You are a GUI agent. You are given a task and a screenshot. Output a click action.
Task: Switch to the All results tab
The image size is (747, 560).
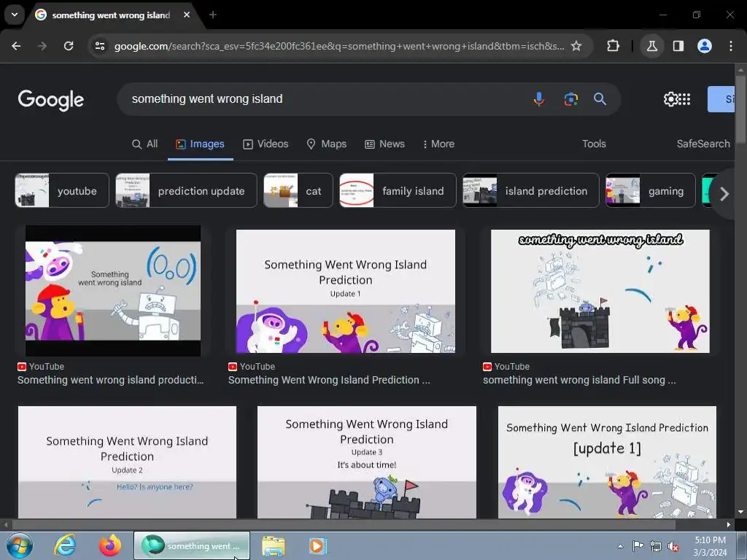[x=144, y=144]
